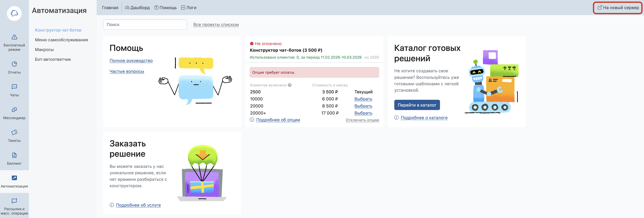Viewport: 644px width, 218px height.
Task: Click the "Перейти в каталог" button
Action: [x=417, y=105]
